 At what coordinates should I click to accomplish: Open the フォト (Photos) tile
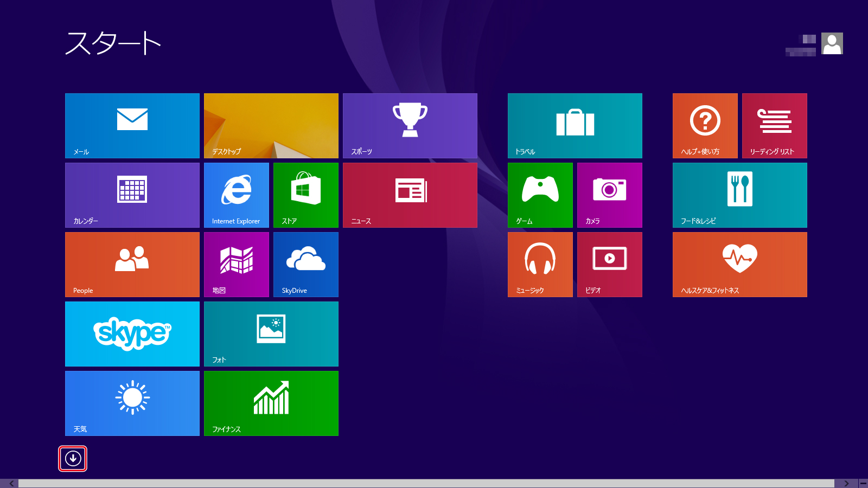point(271,334)
